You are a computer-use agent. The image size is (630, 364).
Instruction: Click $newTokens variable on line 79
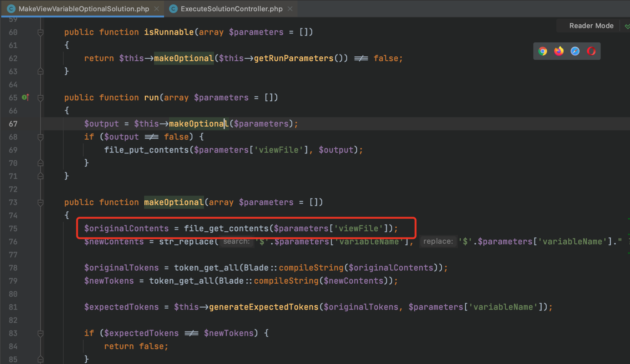tap(109, 281)
